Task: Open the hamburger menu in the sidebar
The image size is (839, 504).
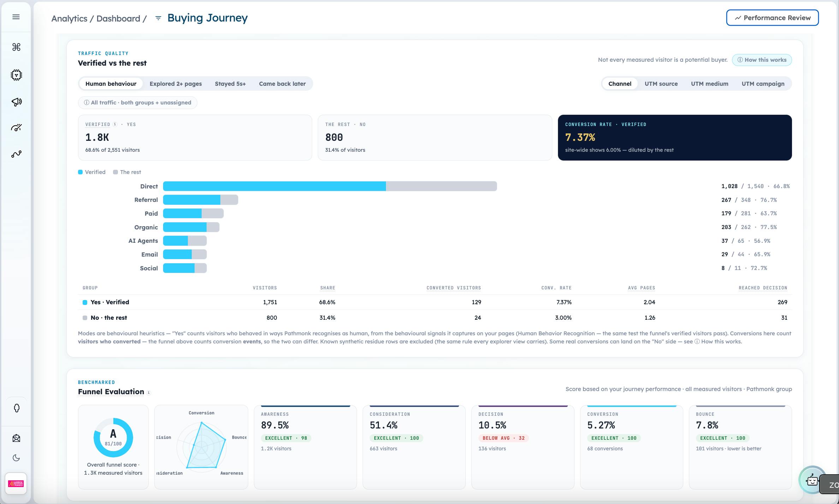Action: (16, 17)
